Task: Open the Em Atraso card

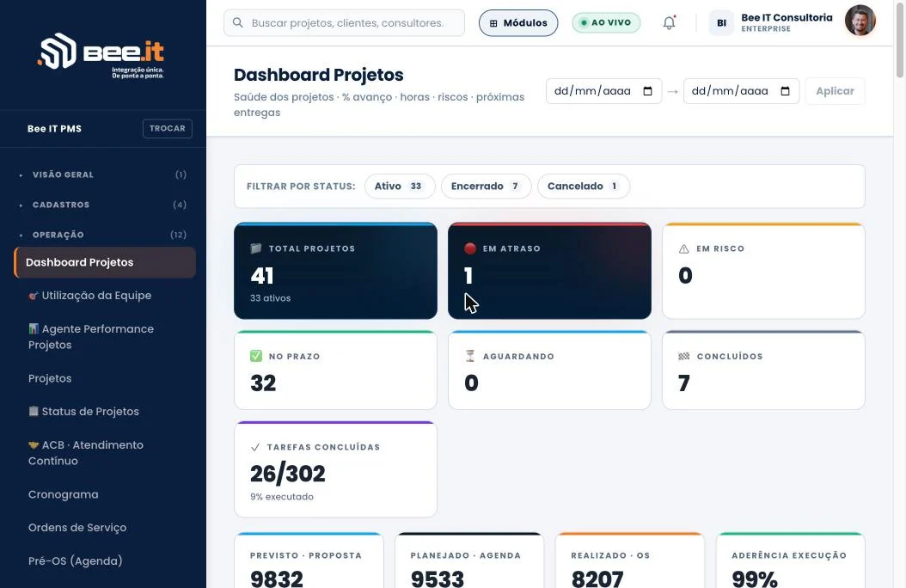Action: click(549, 271)
